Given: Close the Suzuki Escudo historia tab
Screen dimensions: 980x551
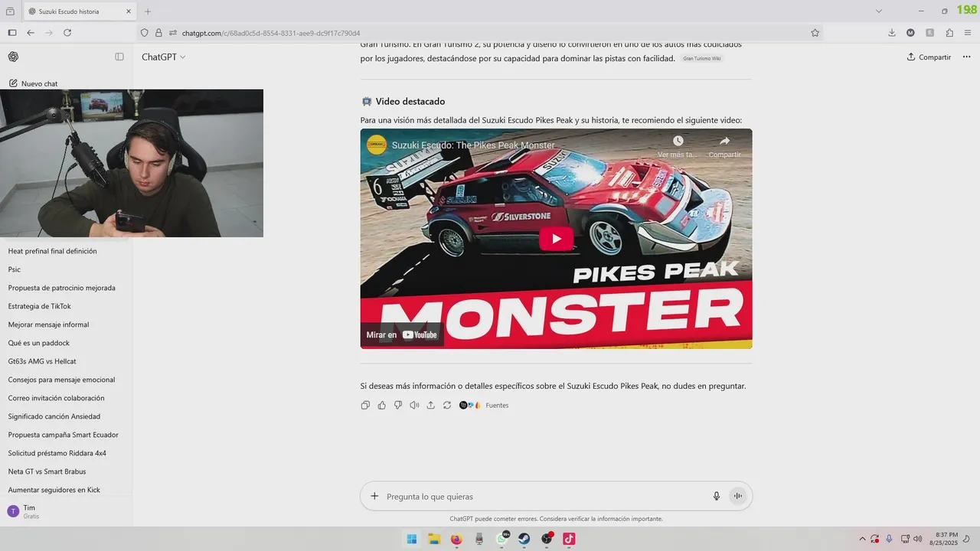Looking at the screenshot, I should [127, 11].
